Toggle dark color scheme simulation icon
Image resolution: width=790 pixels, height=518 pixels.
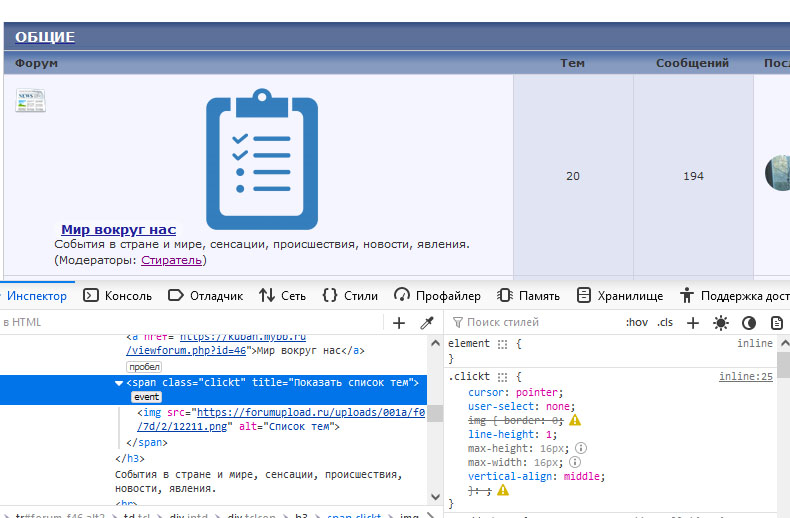[749, 323]
